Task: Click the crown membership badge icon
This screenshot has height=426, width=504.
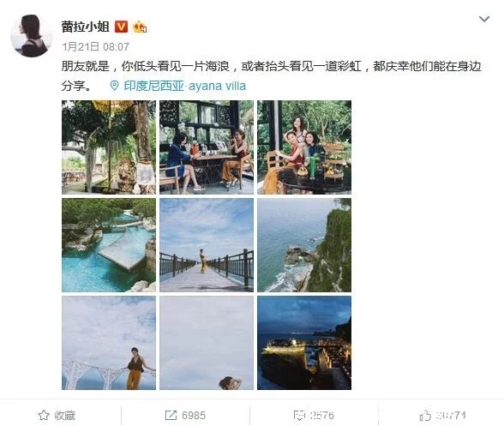Action: click(x=140, y=27)
